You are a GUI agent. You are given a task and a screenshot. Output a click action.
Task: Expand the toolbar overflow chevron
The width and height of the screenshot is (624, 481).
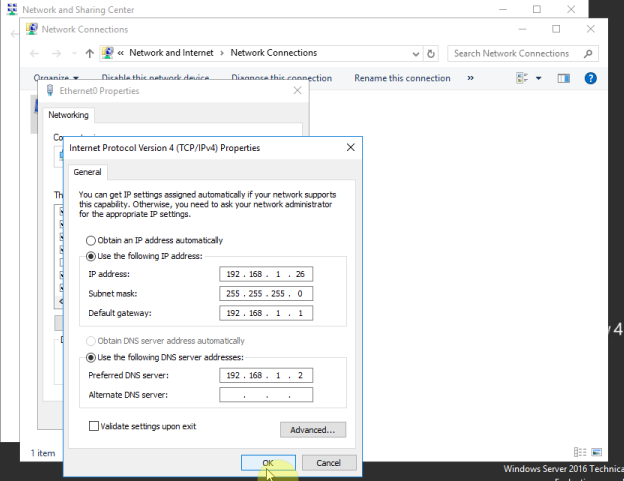470,78
